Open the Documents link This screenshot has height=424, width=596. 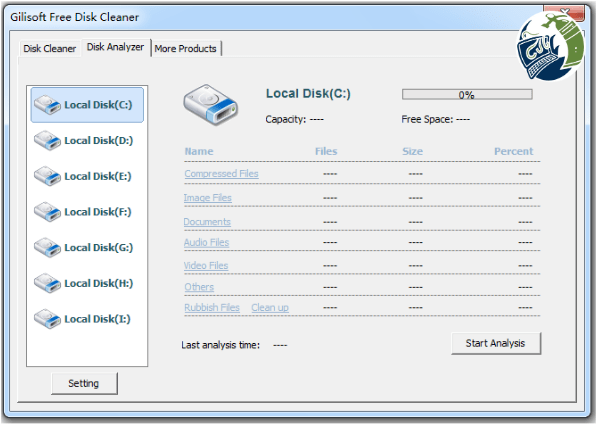(x=207, y=222)
